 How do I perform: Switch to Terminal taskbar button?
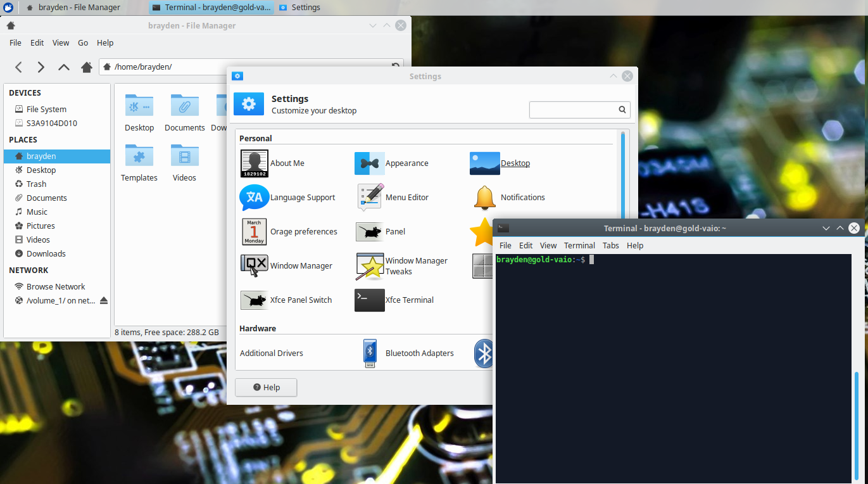point(212,8)
